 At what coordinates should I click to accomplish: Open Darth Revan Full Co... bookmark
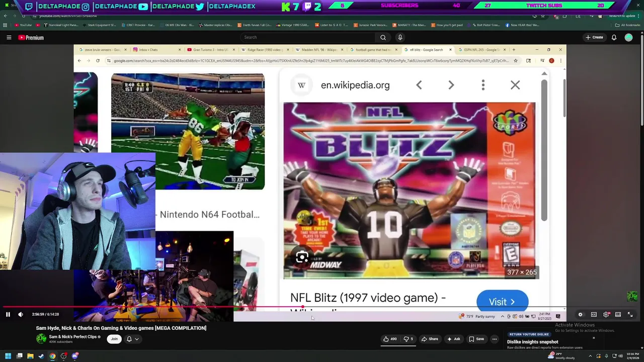pos(254,25)
